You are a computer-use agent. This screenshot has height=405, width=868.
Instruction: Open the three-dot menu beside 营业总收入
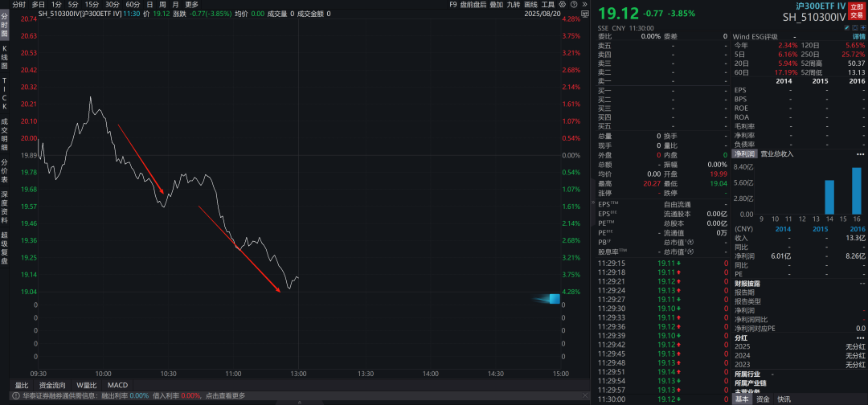pos(860,153)
